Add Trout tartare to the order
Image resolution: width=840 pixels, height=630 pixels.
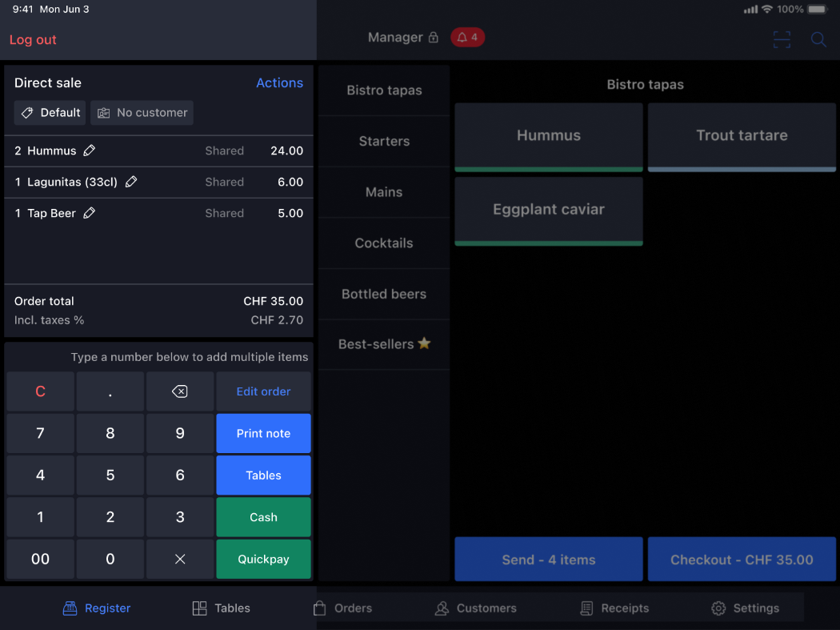click(742, 136)
